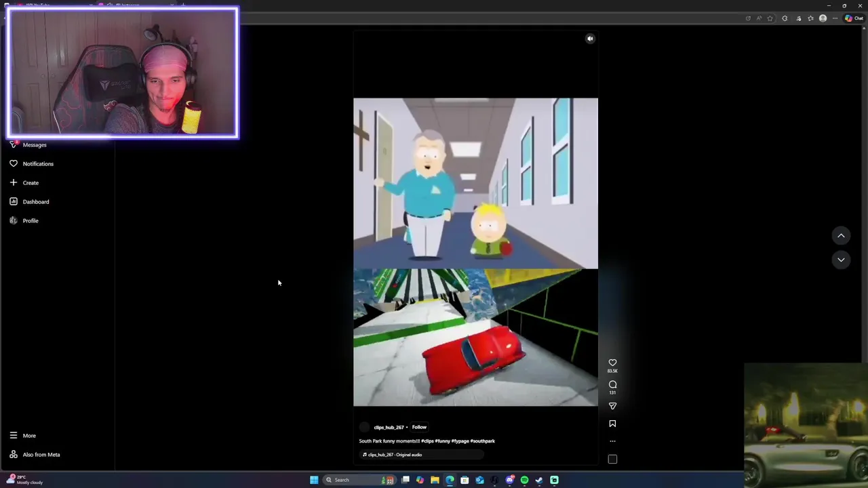Go to next reel with down chevron

click(841, 260)
